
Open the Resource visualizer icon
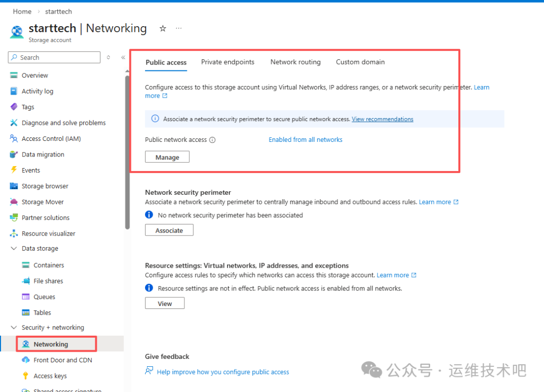point(14,233)
